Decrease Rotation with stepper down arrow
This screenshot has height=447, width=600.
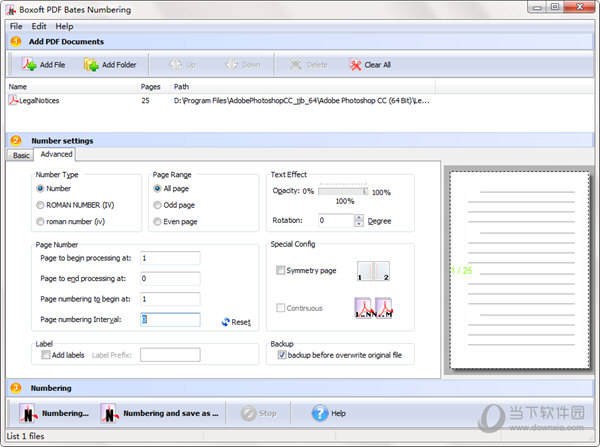coord(359,224)
